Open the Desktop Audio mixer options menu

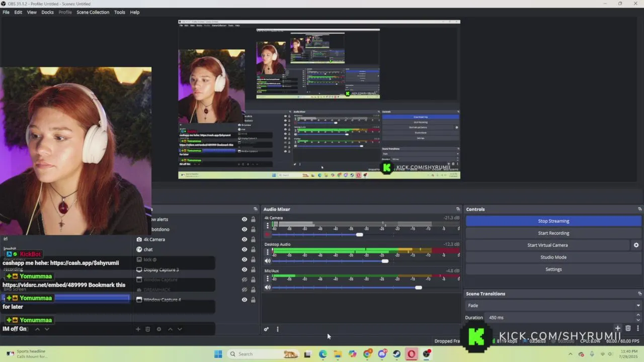click(x=267, y=251)
